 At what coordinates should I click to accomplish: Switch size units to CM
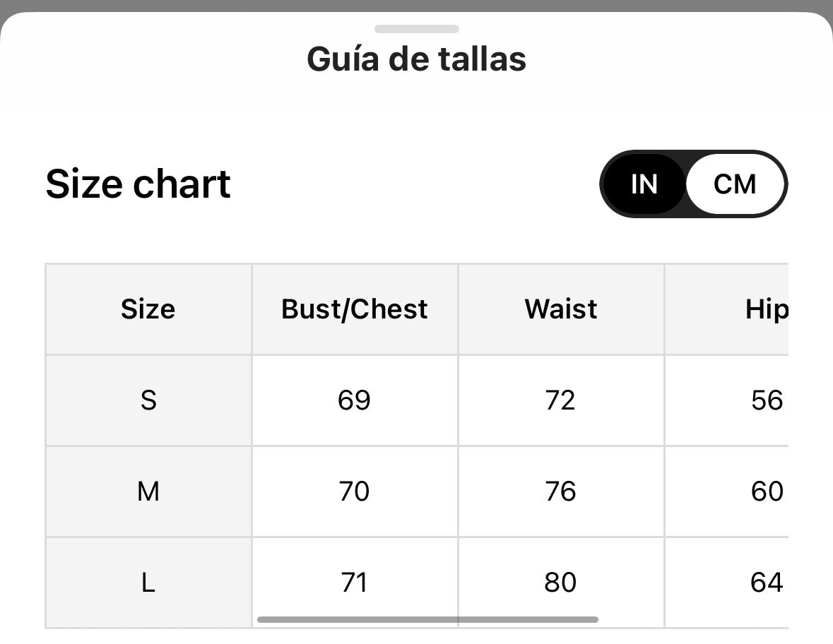(735, 184)
